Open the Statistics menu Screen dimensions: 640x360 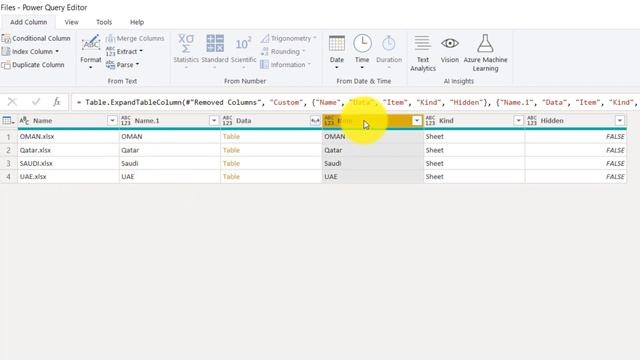[x=186, y=52]
